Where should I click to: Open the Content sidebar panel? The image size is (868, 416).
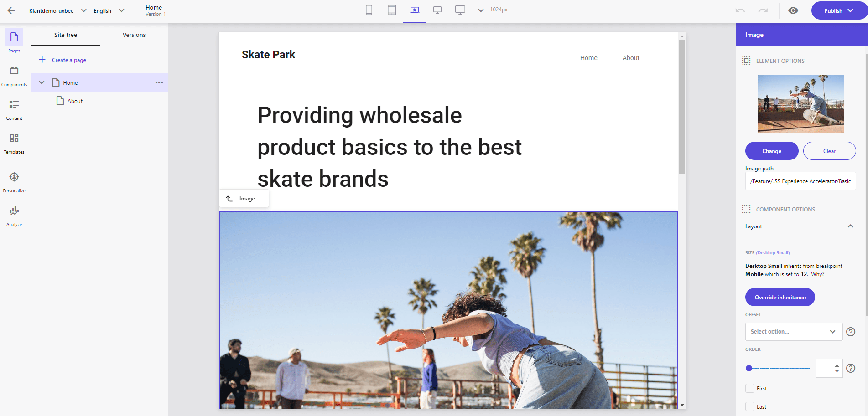pos(14,110)
